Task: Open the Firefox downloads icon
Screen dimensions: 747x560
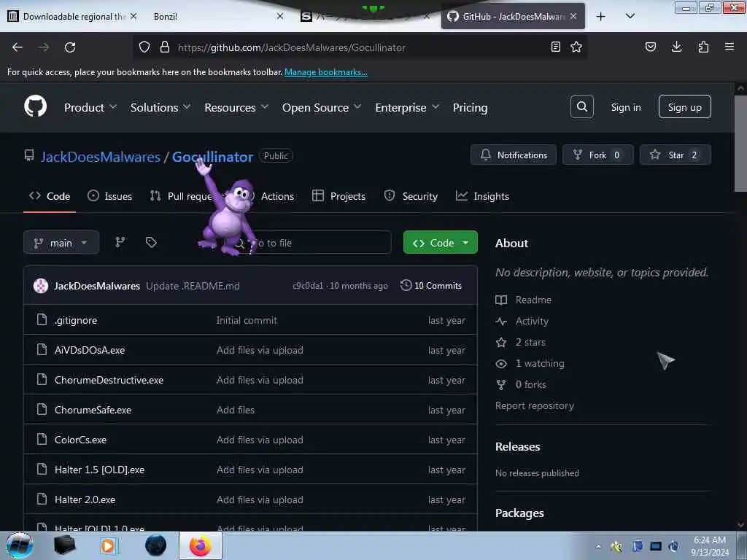Action: coord(676,47)
